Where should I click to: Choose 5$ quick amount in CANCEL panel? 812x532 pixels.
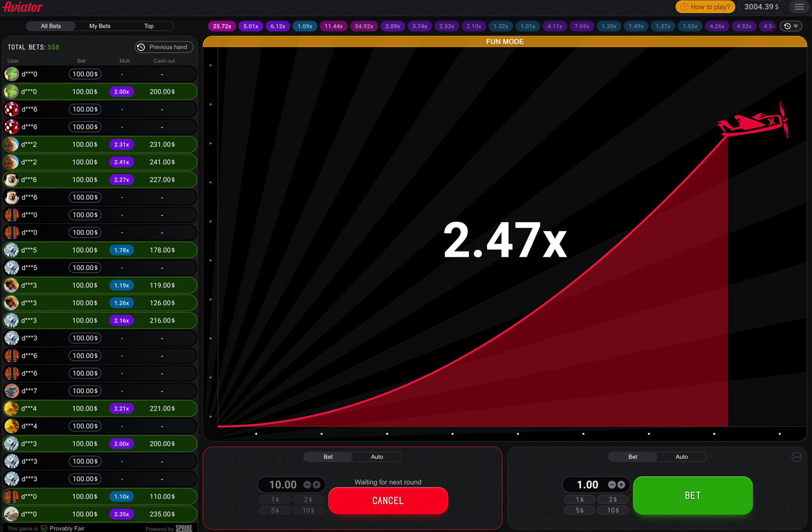pos(275,510)
